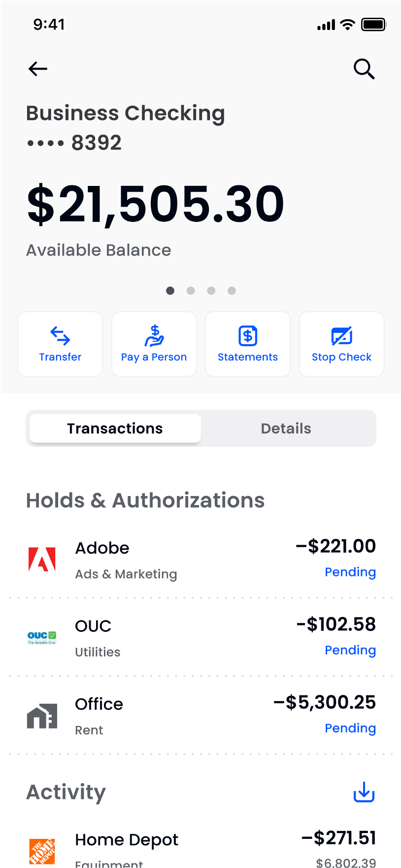Tap the back arrow icon
The height and width of the screenshot is (868, 401).
(x=37, y=69)
